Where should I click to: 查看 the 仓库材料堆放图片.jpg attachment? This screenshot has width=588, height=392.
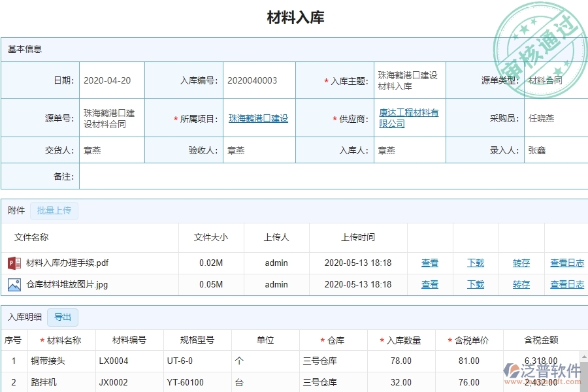click(430, 284)
